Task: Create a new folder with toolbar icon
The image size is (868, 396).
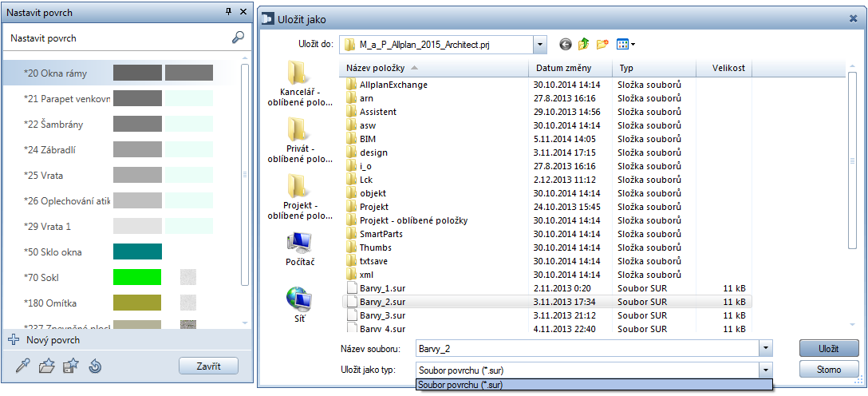Action: tap(602, 45)
